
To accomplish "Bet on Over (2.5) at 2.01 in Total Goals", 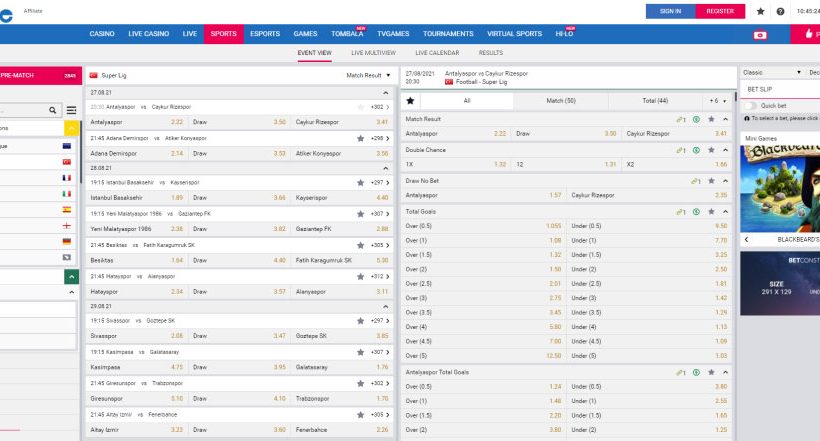I will point(484,284).
